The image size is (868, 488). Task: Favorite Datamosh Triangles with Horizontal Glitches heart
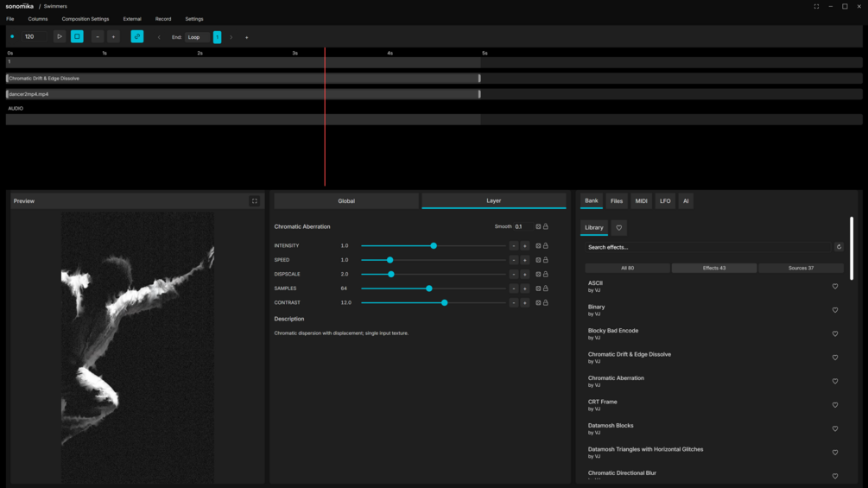click(x=835, y=453)
